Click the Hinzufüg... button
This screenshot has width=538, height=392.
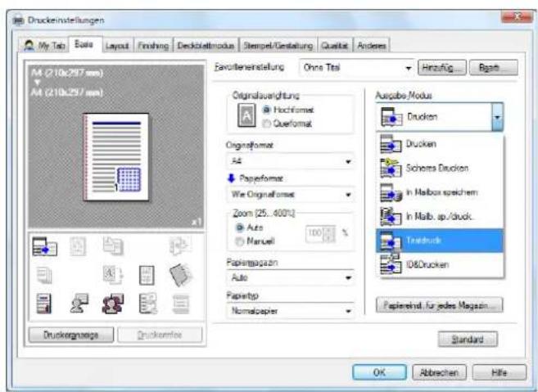coord(442,68)
